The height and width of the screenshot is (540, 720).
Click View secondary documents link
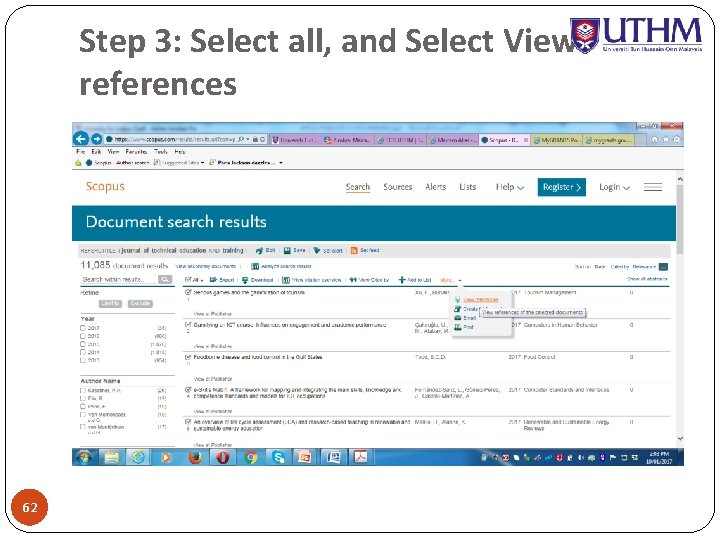pos(206,266)
